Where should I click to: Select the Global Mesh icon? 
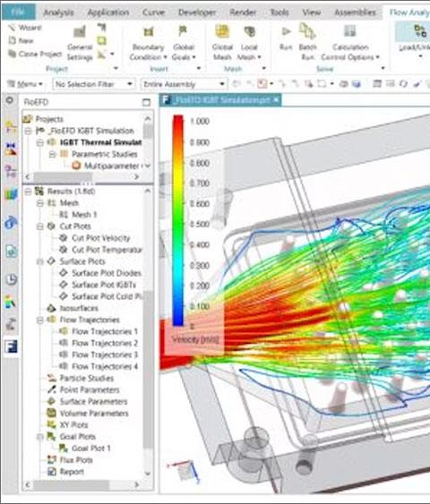click(222, 31)
